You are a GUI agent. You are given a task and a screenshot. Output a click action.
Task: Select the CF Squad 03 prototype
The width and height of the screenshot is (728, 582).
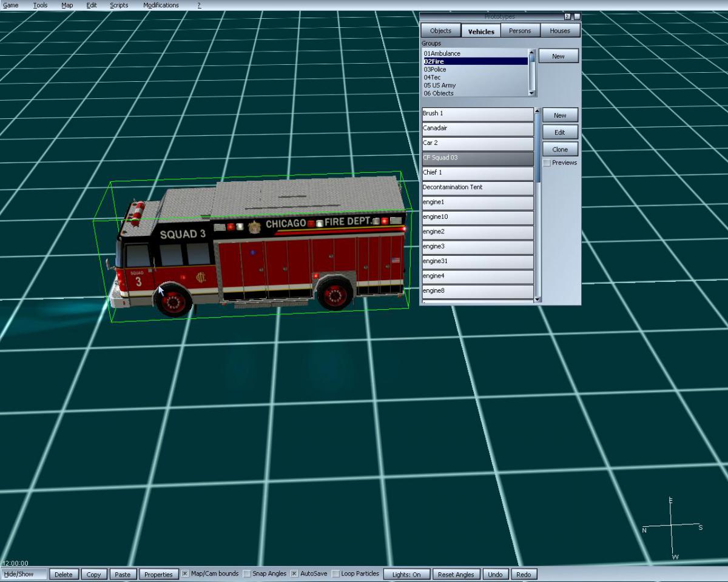[477, 158]
